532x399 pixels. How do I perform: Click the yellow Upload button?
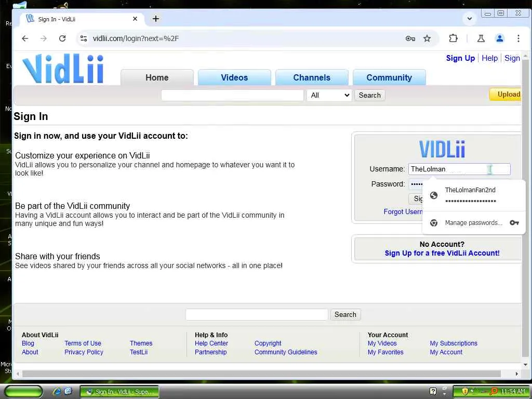(x=506, y=95)
